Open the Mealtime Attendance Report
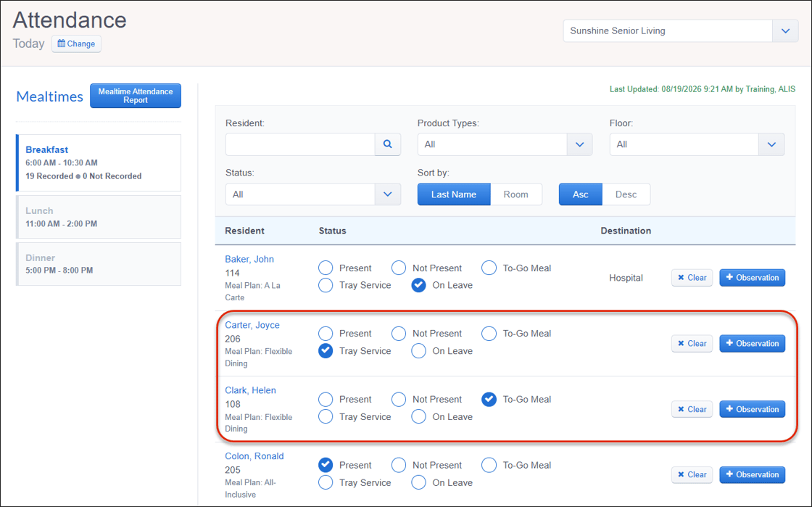 click(x=136, y=96)
